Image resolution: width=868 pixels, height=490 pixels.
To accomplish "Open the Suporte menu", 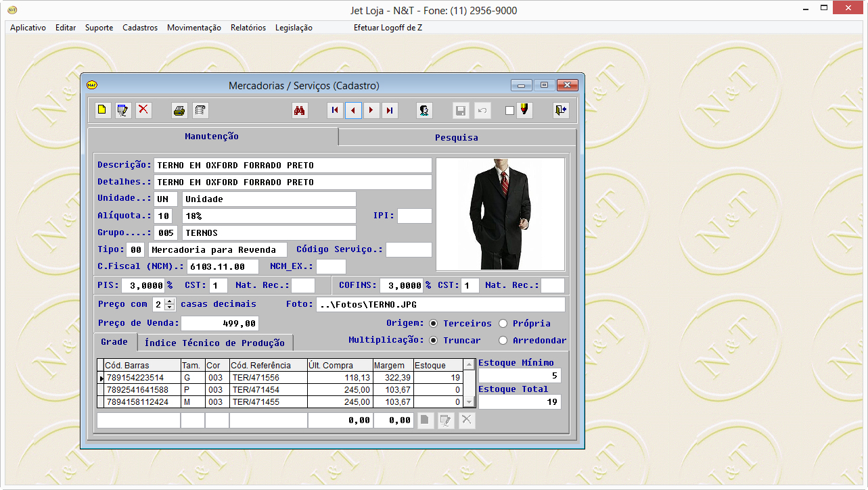I will (99, 28).
